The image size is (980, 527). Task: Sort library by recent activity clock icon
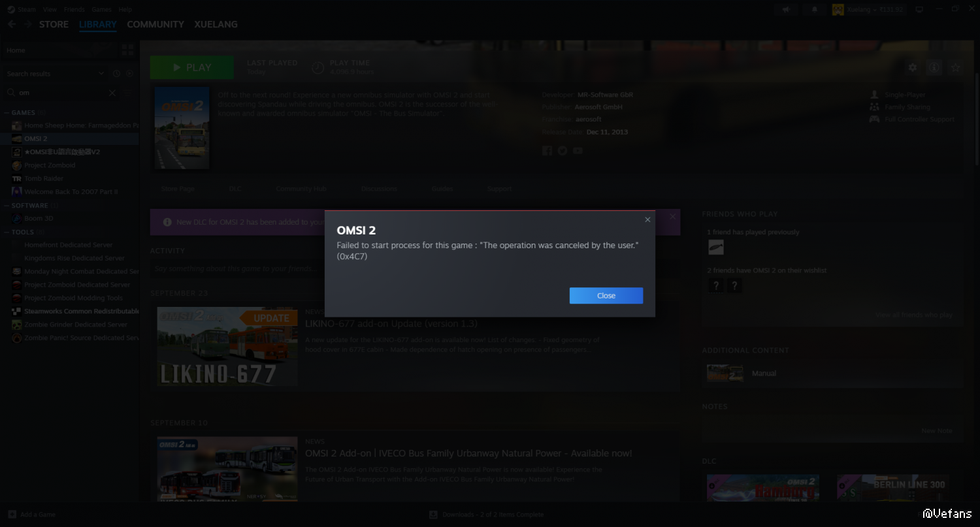117,74
